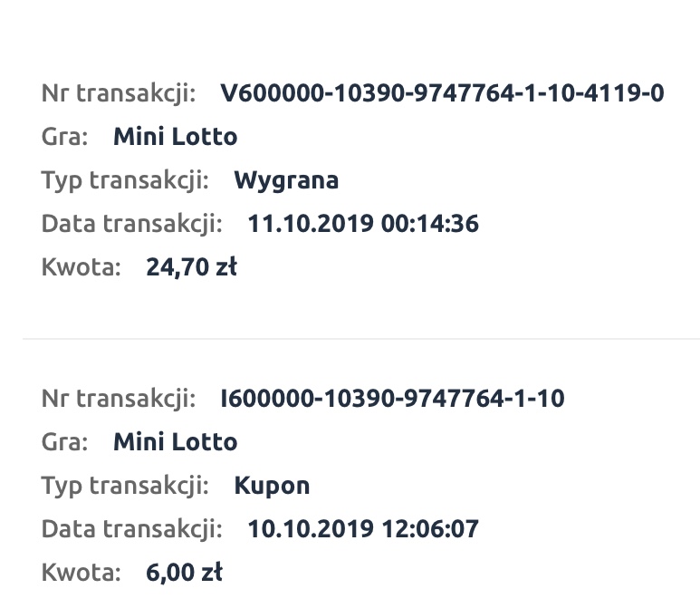Click the second Nr transakcji label
Image resolution: width=700 pixels, height=608 pixels.
click(x=119, y=398)
